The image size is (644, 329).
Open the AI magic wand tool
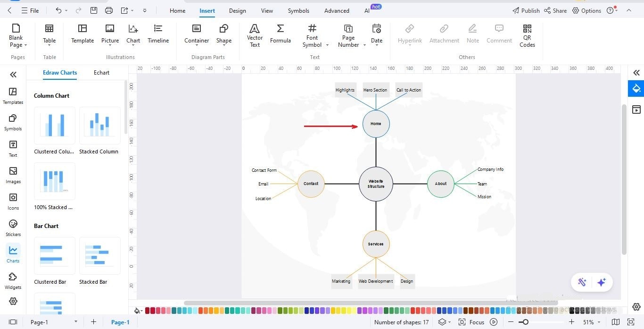click(x=582, y=282)
